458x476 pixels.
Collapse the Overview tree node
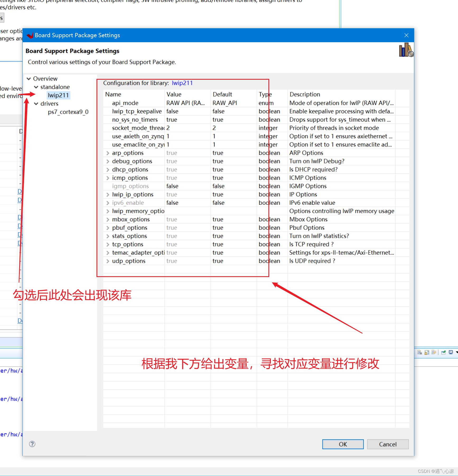(29, 79)
